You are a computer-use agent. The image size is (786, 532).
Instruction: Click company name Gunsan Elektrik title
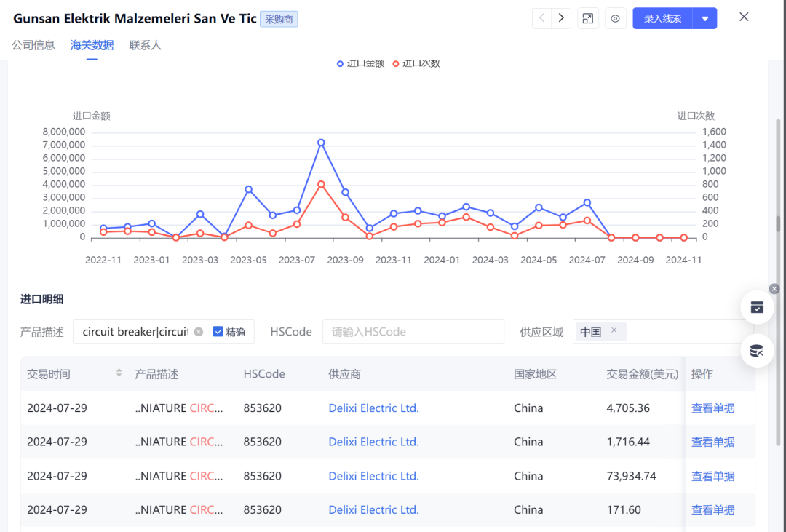click(x=135, y=18)
